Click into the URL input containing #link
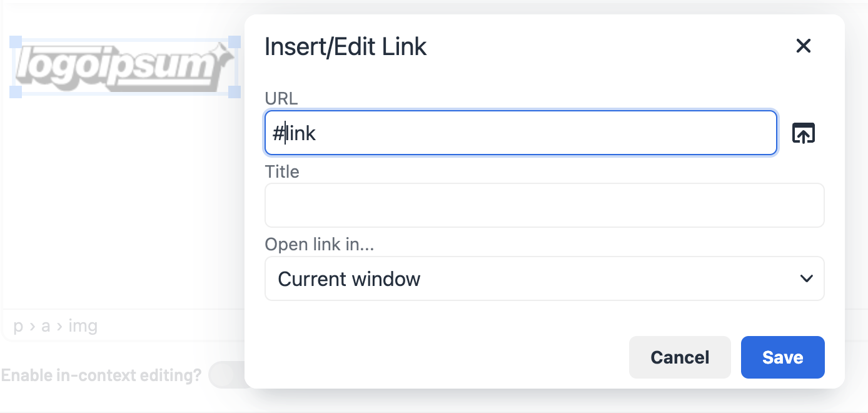 [x=520, y=133]
